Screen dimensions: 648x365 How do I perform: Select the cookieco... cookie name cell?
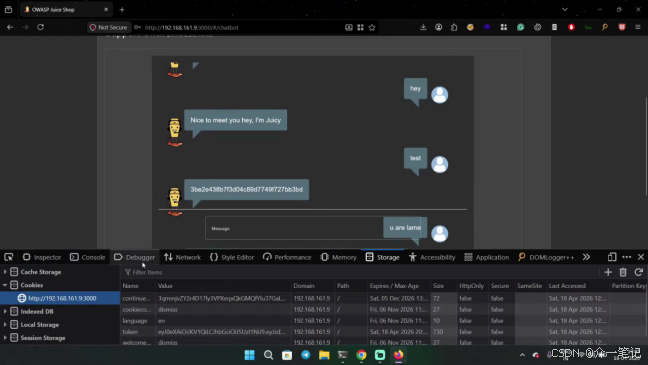point(138,309)
